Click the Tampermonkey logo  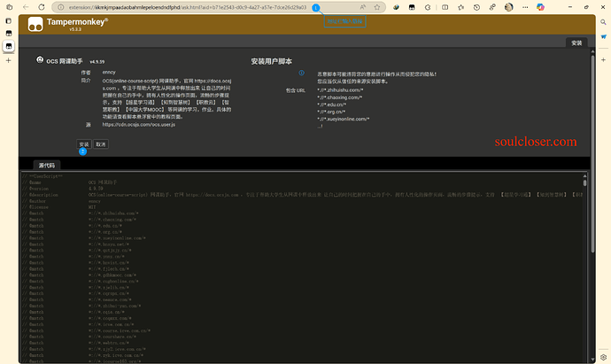click(x=35, y=24)
